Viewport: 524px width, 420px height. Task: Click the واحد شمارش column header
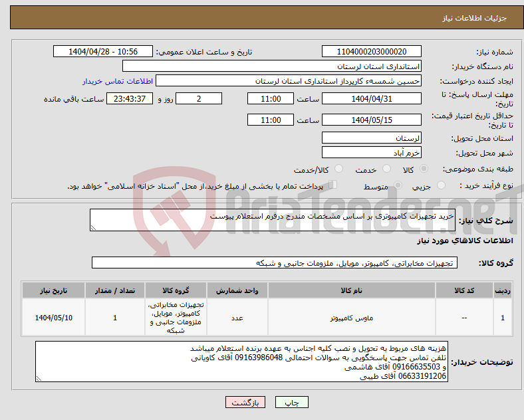(237, 290)
